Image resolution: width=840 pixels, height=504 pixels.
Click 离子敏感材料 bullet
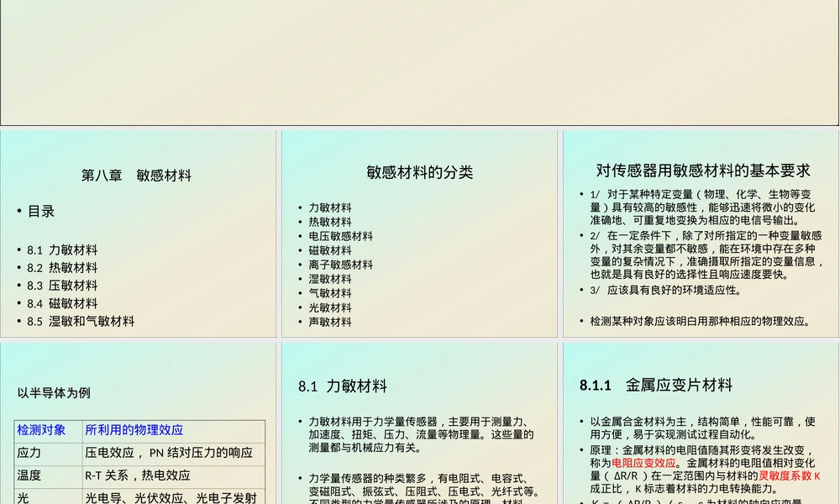pos(341,265)
